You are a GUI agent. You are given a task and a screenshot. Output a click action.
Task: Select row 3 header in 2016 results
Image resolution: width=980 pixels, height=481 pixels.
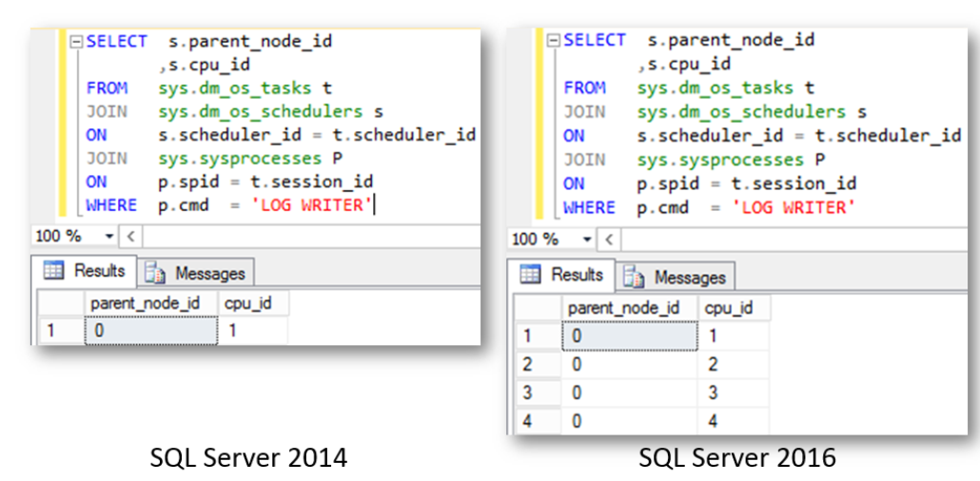pyautogui.click(x=538, y=393)
